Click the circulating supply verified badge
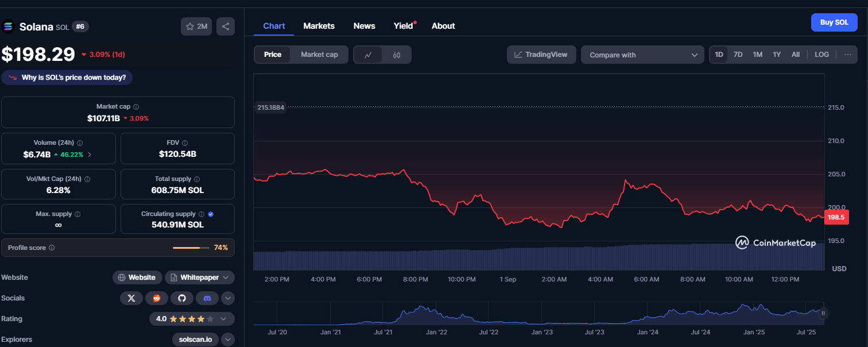Screen dimensions: 868x347 [211, 214]
